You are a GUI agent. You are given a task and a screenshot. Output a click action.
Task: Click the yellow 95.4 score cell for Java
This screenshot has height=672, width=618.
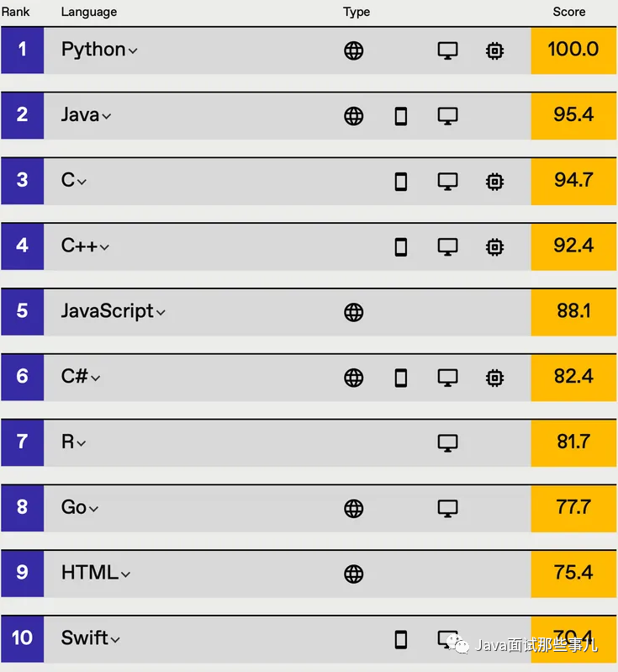coord(573,115)
